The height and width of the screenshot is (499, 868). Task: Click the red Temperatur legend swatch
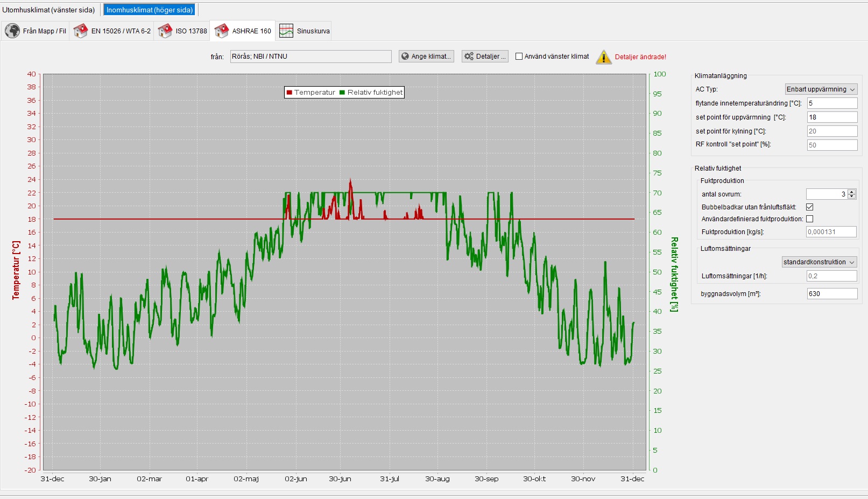click(x=290, y=93)
